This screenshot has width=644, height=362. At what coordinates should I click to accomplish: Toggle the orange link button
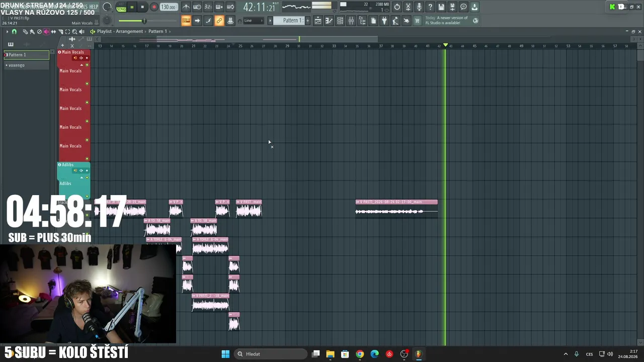pyautogui.click(x=219, y=21)
